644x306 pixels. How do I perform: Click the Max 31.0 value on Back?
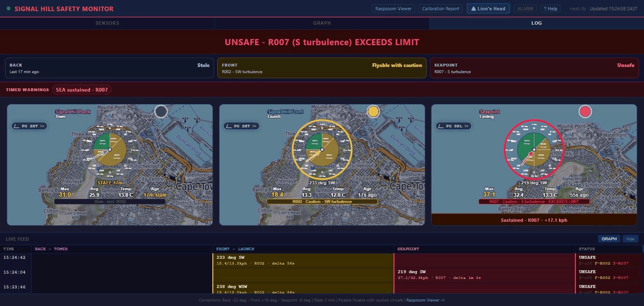click(65, 195)
